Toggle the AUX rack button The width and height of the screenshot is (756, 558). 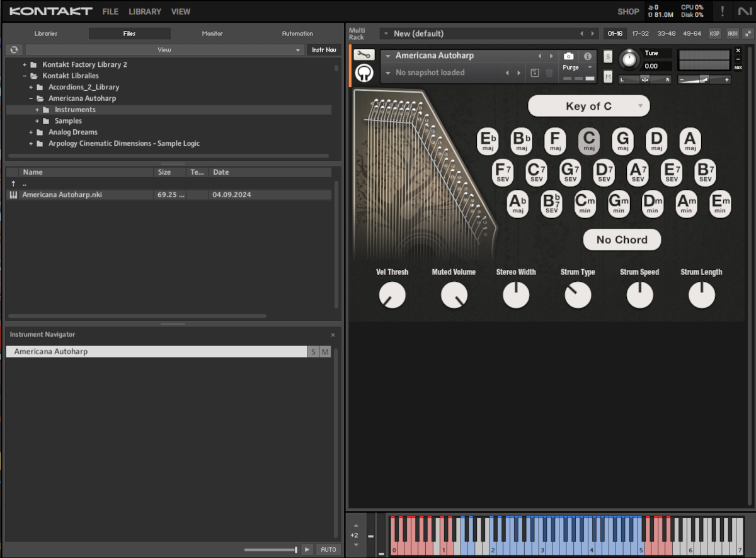click(x=732, y=33)
